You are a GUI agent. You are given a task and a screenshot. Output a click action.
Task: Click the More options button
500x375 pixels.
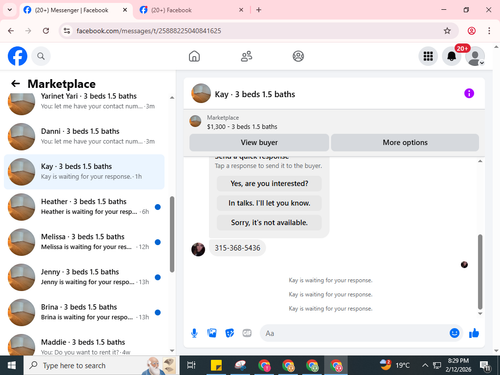[405, 143]
